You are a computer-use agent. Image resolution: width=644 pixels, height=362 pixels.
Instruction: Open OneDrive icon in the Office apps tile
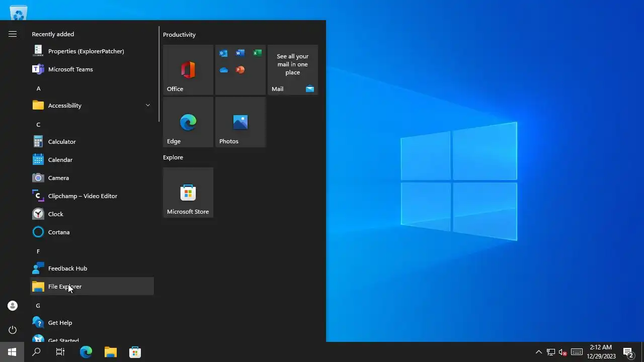click(x=223, y=70)
